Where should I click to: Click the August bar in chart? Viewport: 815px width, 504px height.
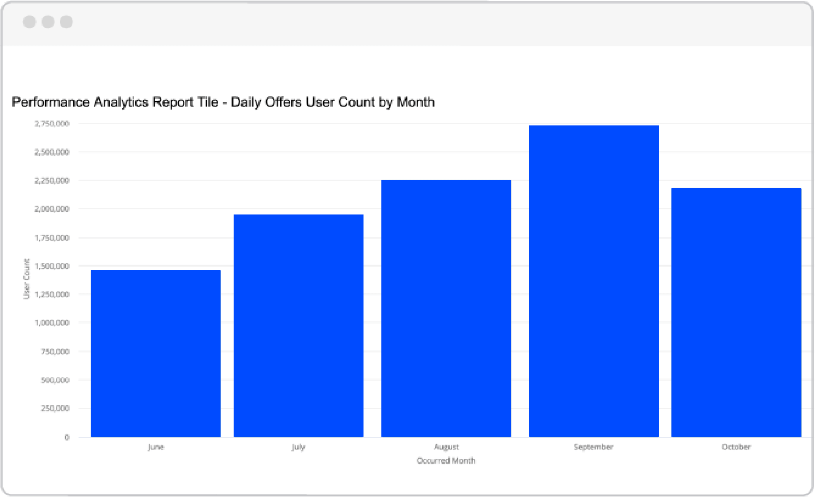coord(446,308)
